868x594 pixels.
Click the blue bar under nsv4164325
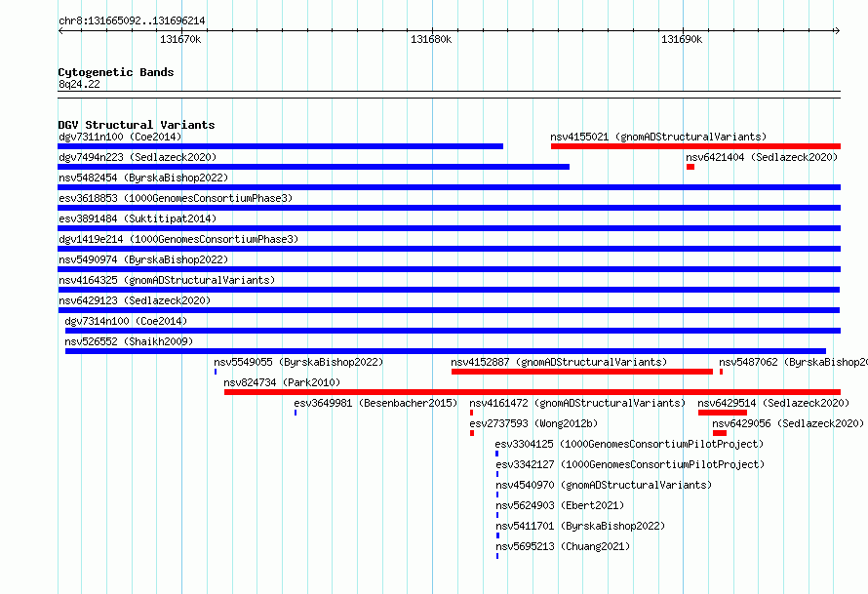pyautogui.click(x=449, y=290)
